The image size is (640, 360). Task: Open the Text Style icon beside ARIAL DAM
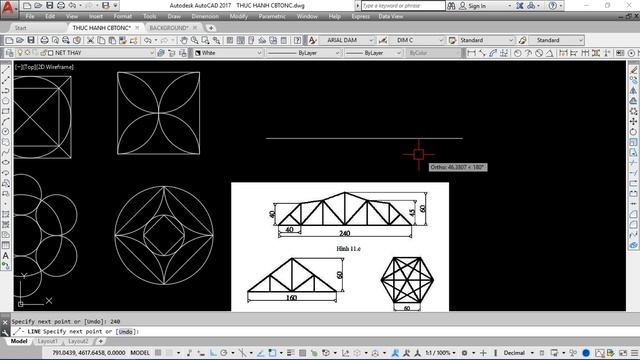pos(313,40)
